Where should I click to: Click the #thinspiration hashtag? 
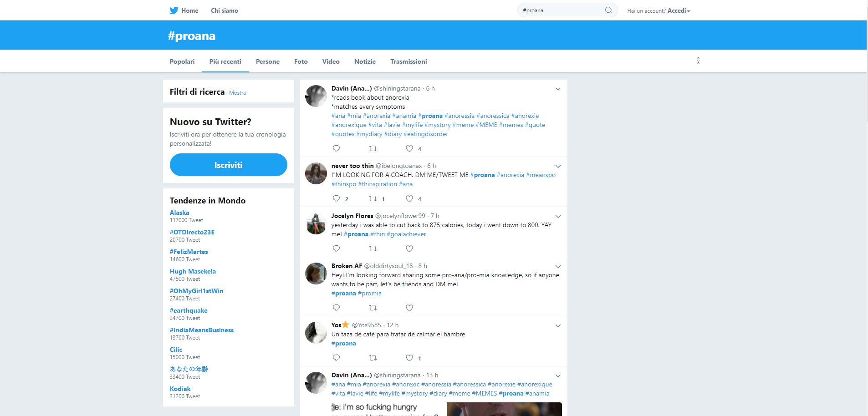[x=378, y=184]
